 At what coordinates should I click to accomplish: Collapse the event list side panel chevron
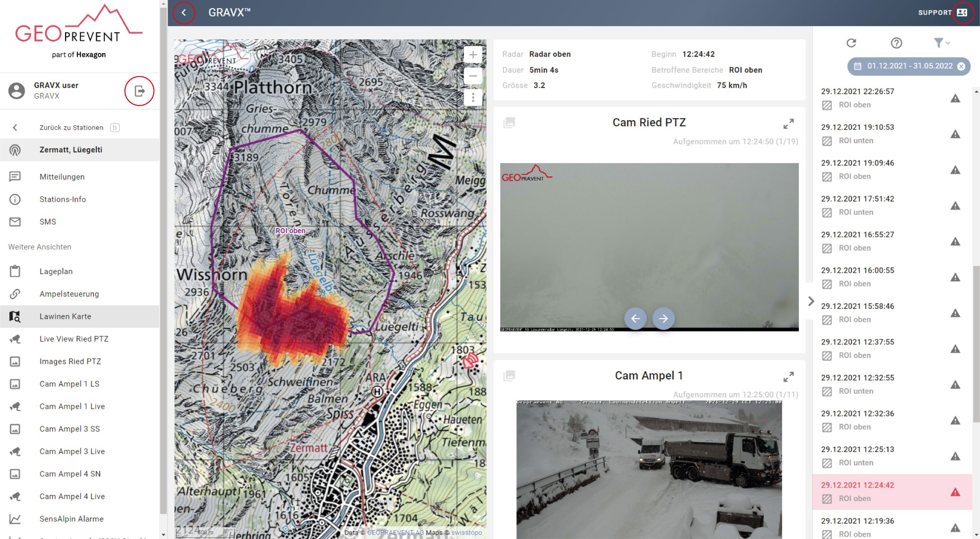pos(811,301)
